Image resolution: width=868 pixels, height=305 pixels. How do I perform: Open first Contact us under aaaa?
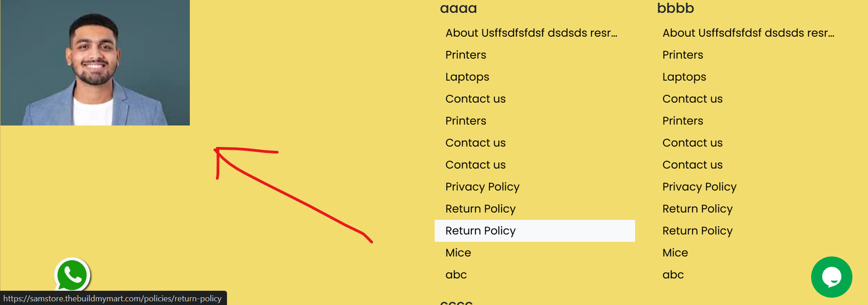[475, 99]
